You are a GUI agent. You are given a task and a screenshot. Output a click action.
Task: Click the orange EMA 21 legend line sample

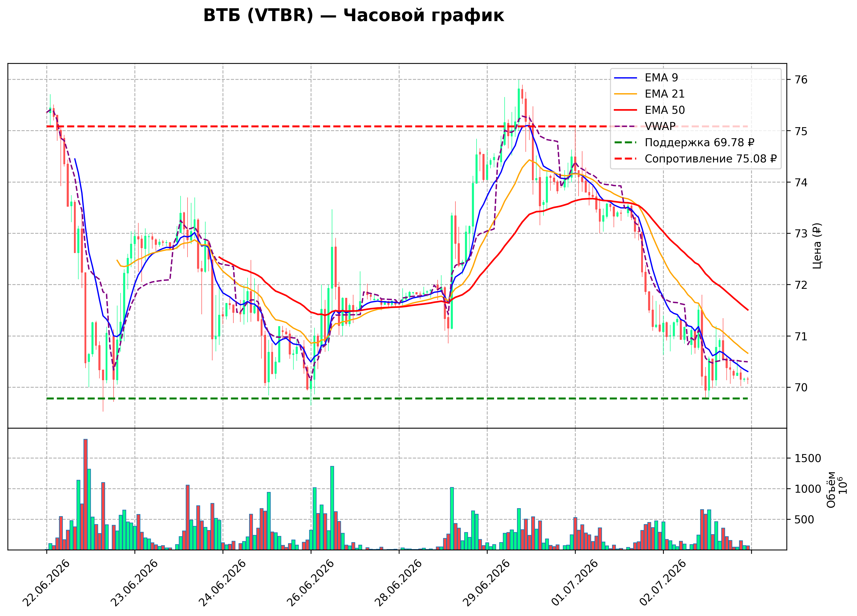(625, 94)
